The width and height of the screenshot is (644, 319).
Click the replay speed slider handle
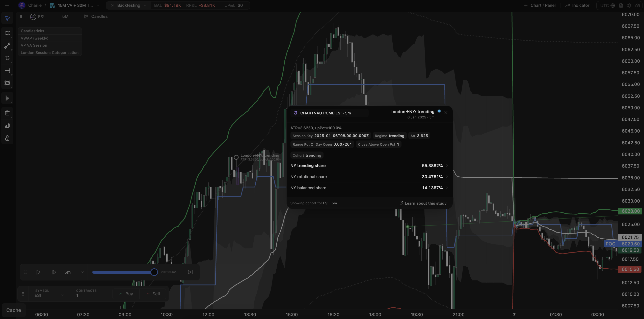coord(154,272)
